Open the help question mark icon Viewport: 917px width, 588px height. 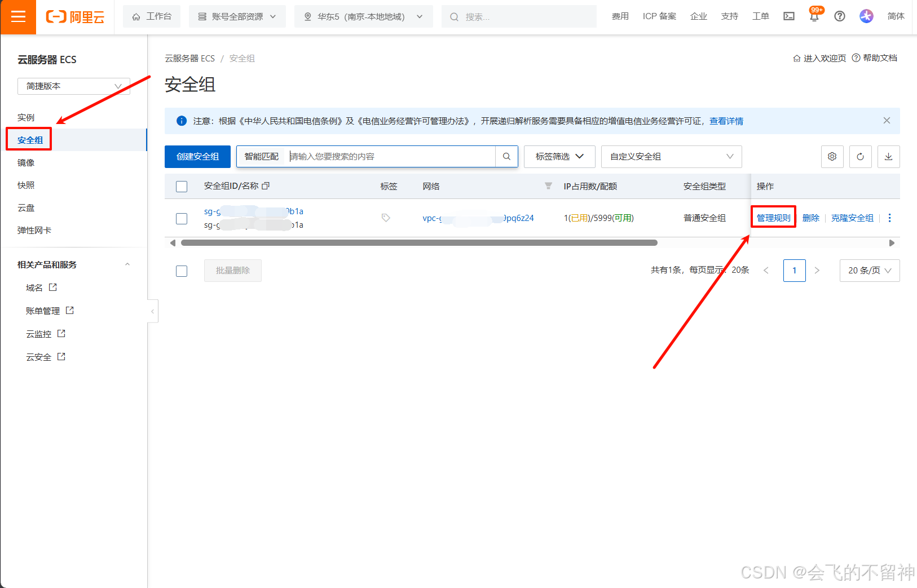click(840, 16)
